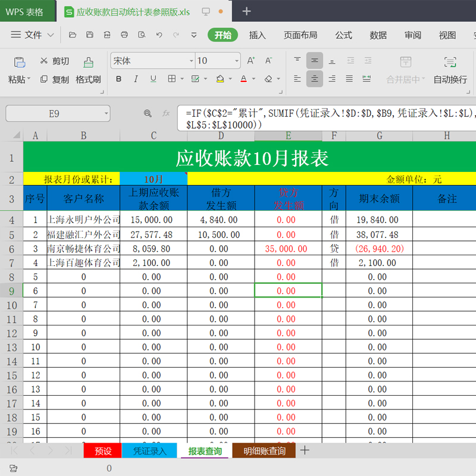The image size is (476, 476).
Task: Click the increase indent icon
Action: [x=368, y=61]
